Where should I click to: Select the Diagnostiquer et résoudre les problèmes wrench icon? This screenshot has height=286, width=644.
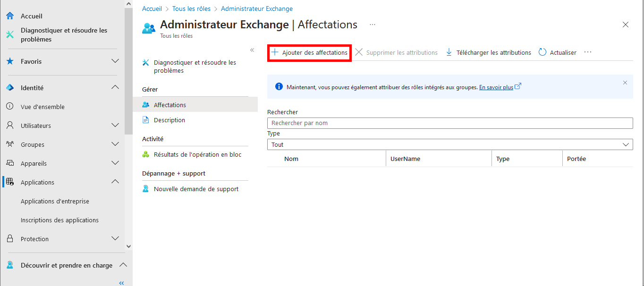9,34
